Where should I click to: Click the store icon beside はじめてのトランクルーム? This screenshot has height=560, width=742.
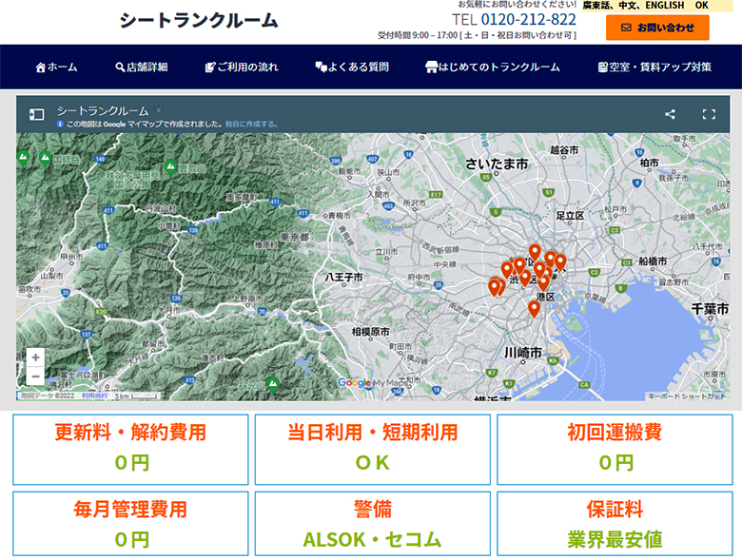coord(431,68)
